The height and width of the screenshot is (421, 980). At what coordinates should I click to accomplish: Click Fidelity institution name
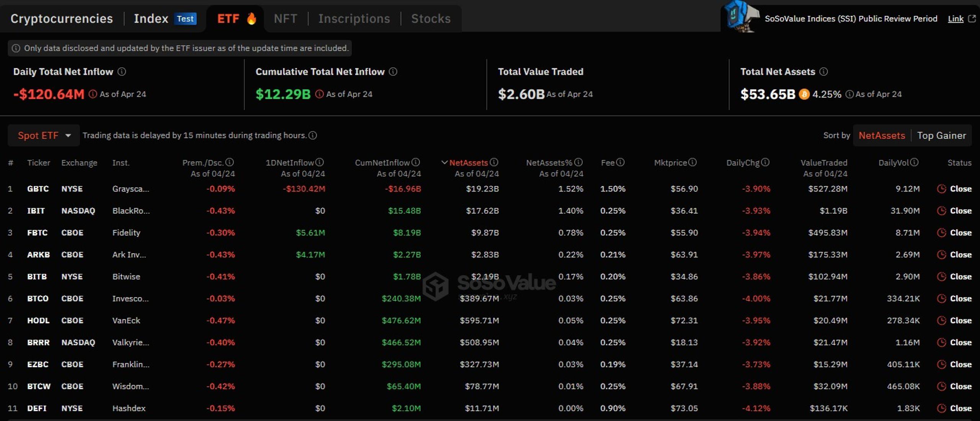126,232
